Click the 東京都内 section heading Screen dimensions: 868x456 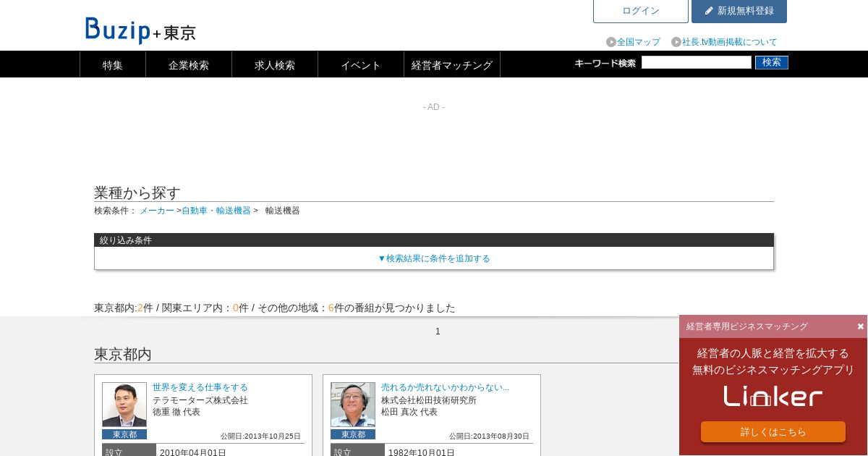[x=123, y=354]
